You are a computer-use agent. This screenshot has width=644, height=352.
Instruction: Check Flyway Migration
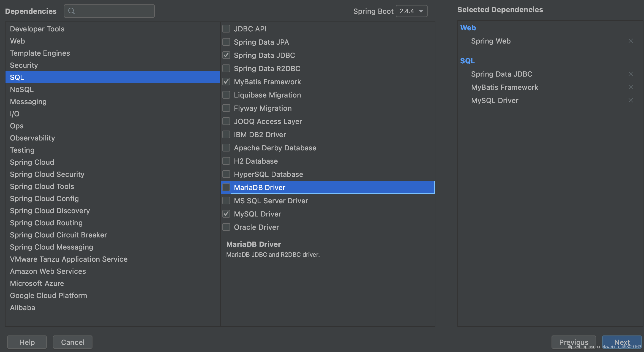[x=226, y=108]
